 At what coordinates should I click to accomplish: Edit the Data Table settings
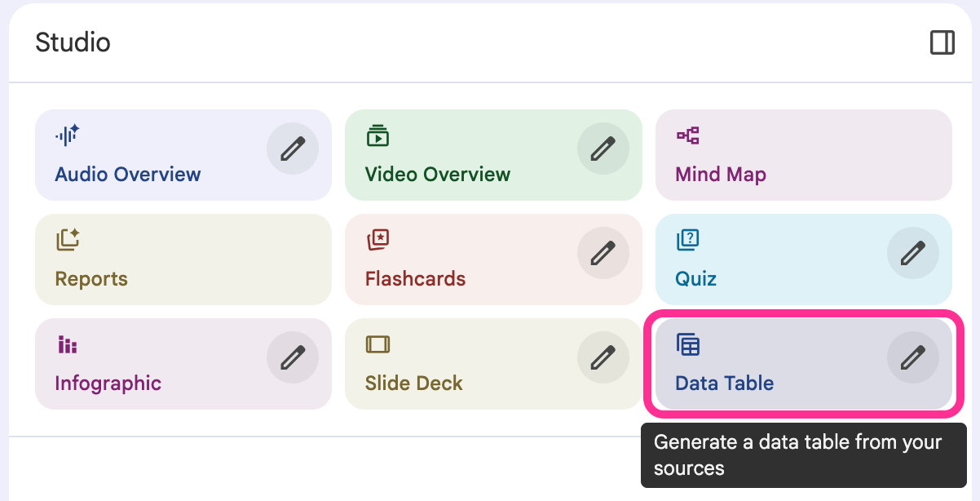[913, 357]
